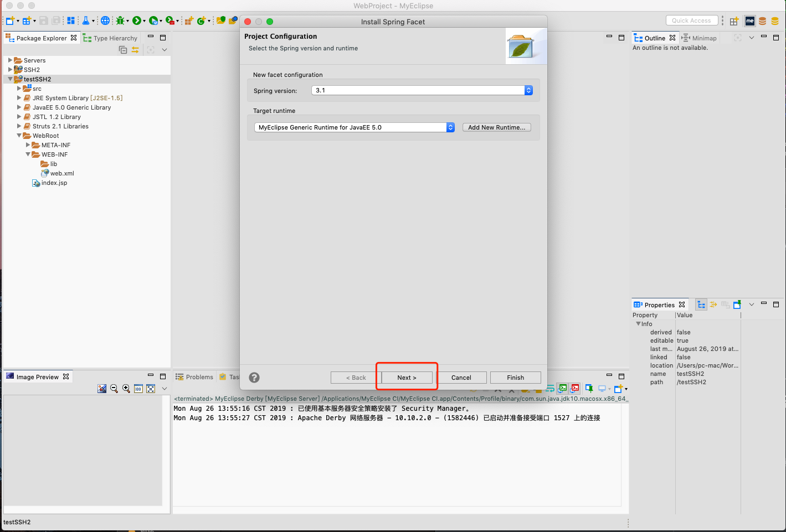Image resolution: width=786 pixels, height=532 pixels.
Task: Switch to the Type Hierarchy tab
Action: pyautogui.click(x=110, y=38)
